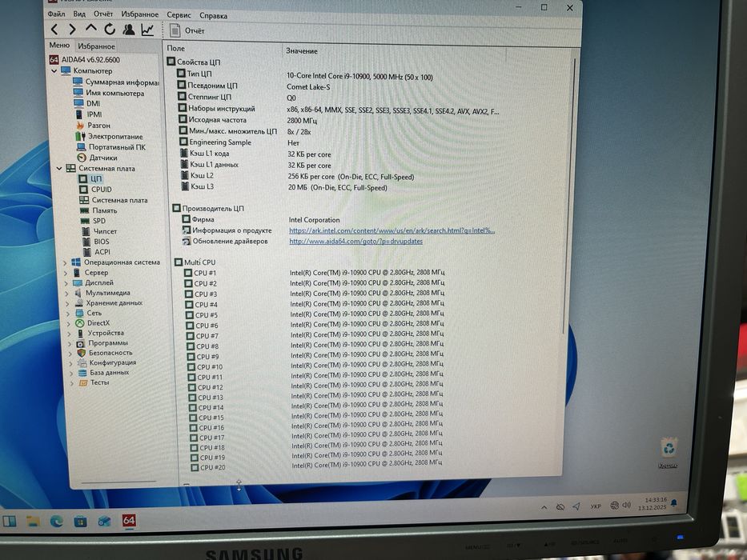747x560 pixels.
Task: Select Имя компьютера tree item
Action: click(109, 93)
